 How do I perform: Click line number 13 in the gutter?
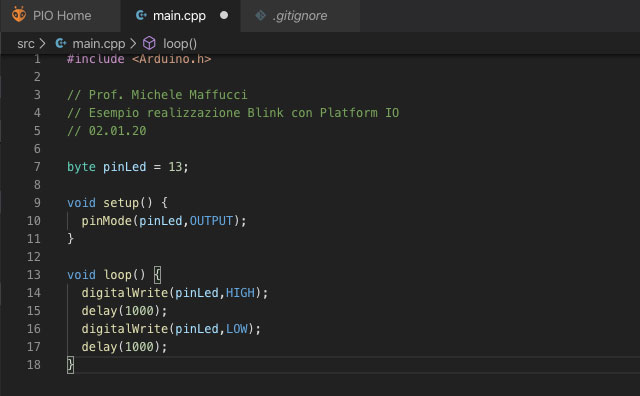click(34, 275)
